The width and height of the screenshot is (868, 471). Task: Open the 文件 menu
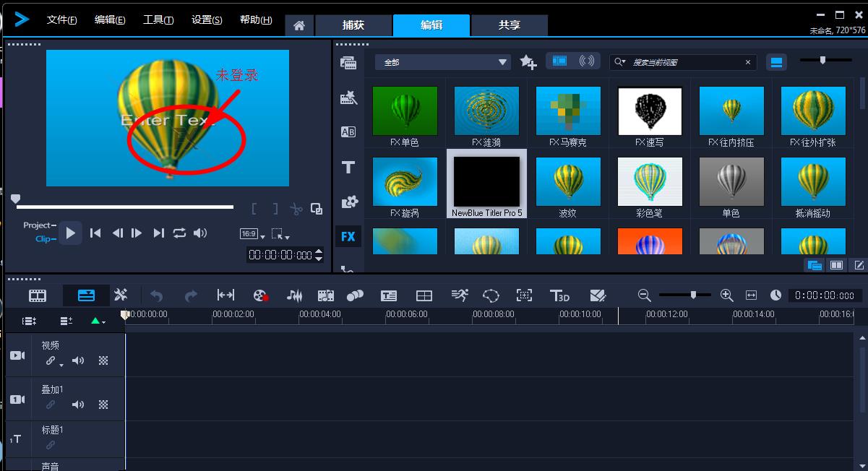[61, 20]
